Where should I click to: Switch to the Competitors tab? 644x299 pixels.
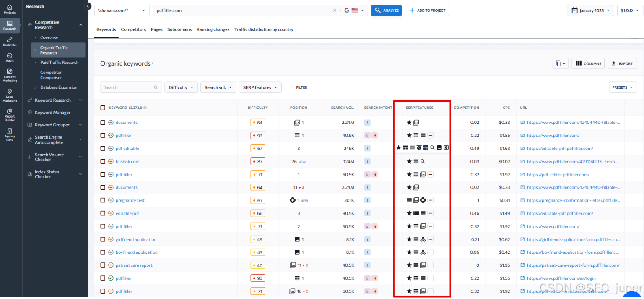(133, 29)
